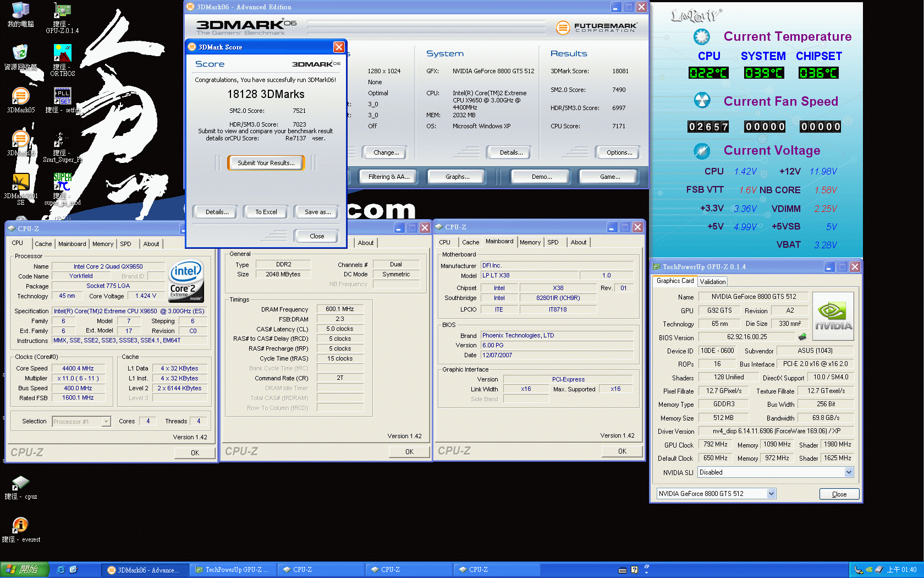This screenshot has width=924, height=578.
Task: Select TechPowerUp GPU-Z taskbar button
Action: pyautogui.click(x=232, y=570)
